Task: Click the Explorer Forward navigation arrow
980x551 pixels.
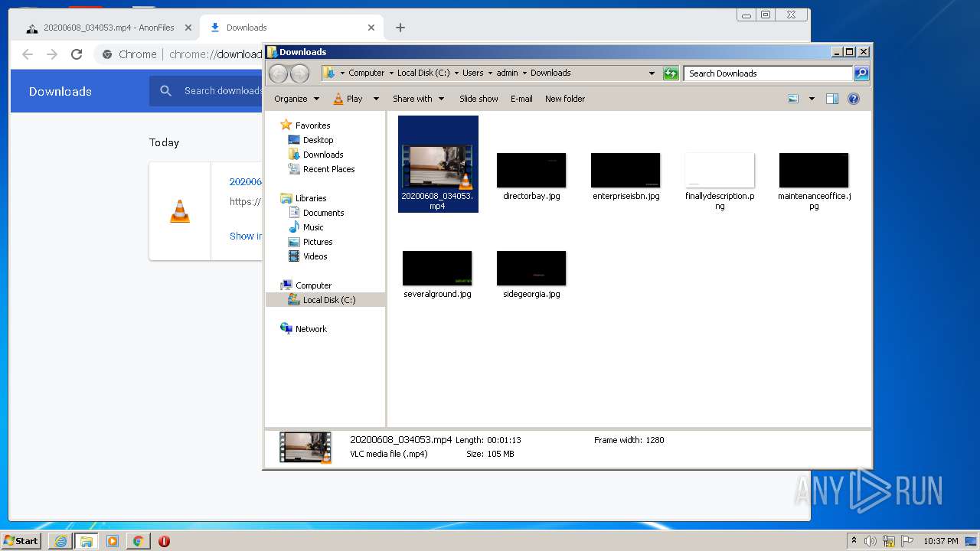Action: [x=299, y=73]
